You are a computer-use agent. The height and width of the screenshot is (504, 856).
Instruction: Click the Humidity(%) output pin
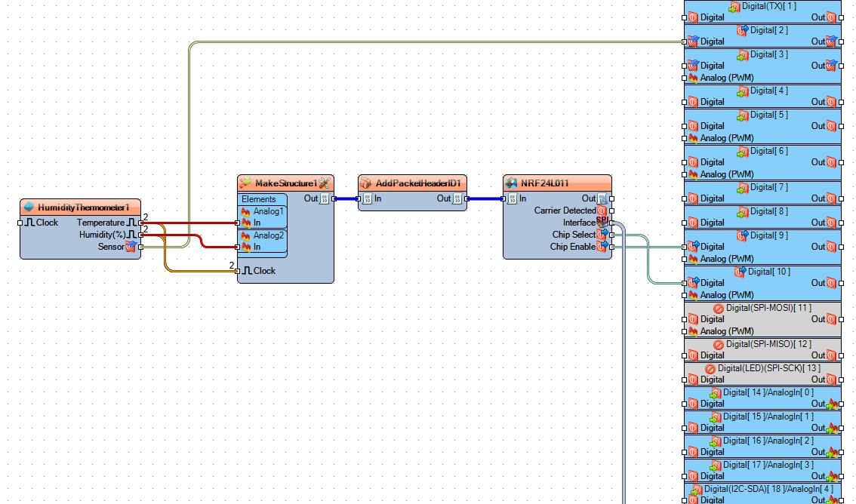[141, 235]
